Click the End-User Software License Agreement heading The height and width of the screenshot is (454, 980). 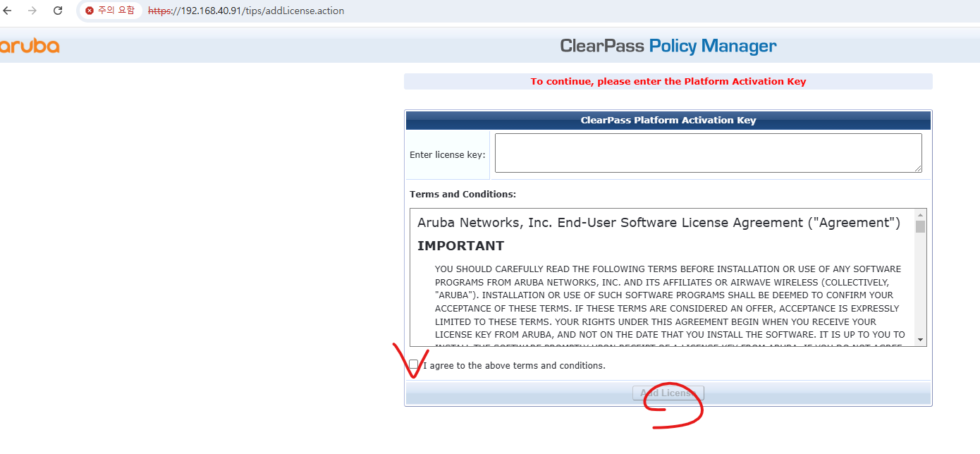click(659, 223)
